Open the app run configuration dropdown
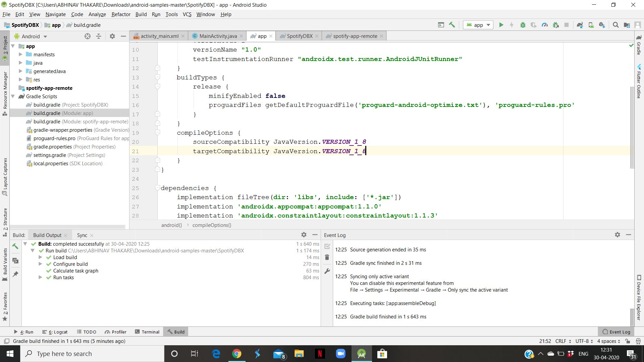This screenshot has width=644, height=362. tap(478, 25)
